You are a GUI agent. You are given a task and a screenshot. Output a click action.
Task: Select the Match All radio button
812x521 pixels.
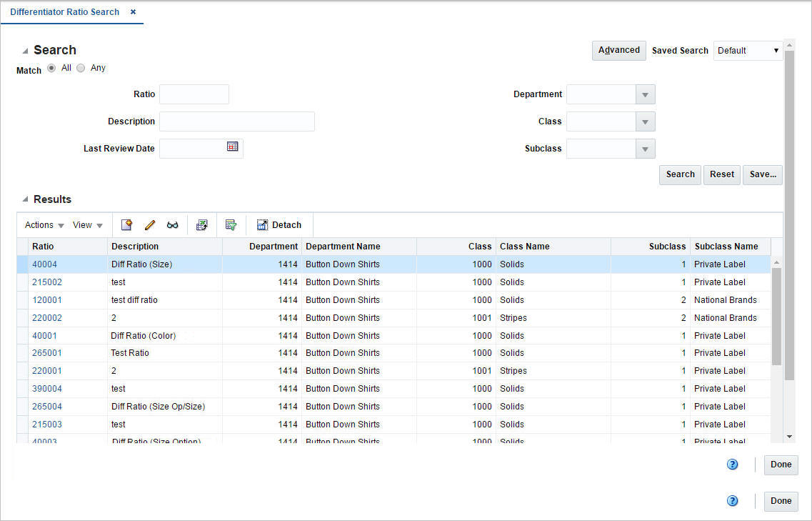click(x=51, y=67)
